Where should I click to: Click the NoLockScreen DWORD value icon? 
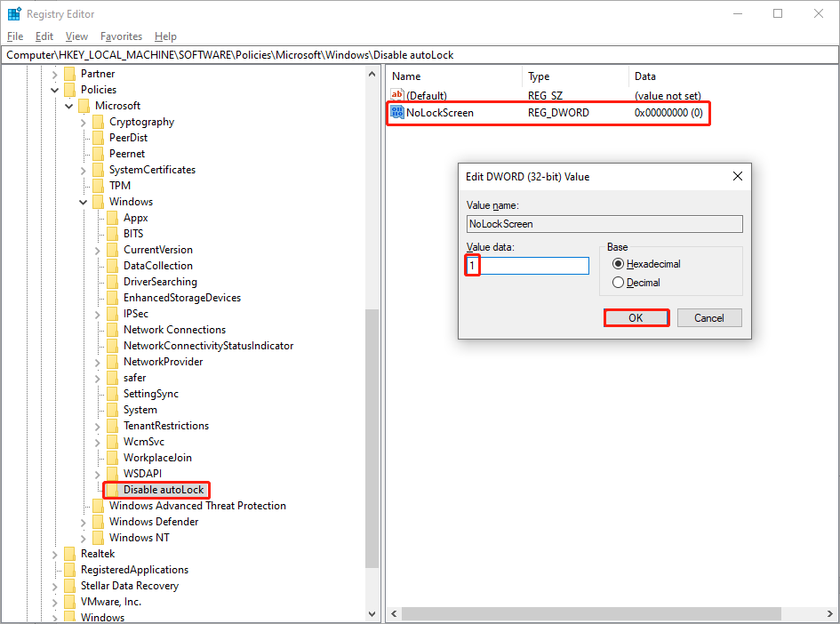(x=397, y=112)
